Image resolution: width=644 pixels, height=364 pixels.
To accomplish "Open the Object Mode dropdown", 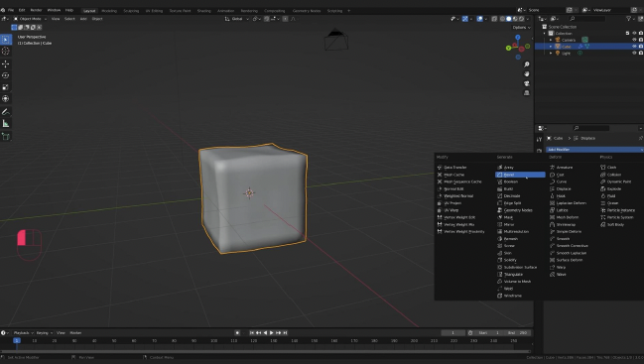I will 30,19.
